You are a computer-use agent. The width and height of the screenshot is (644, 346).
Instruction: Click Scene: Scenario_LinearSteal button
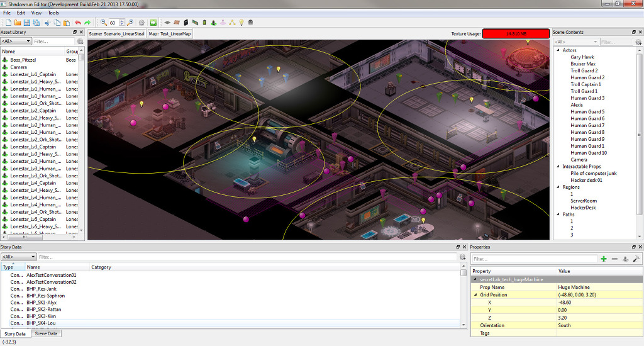[116, 34]
